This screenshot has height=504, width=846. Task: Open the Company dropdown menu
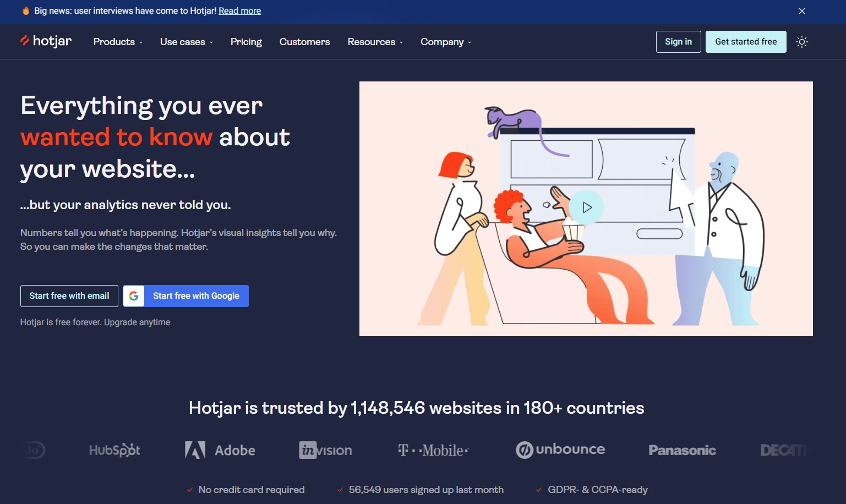(x=446, y=42)
